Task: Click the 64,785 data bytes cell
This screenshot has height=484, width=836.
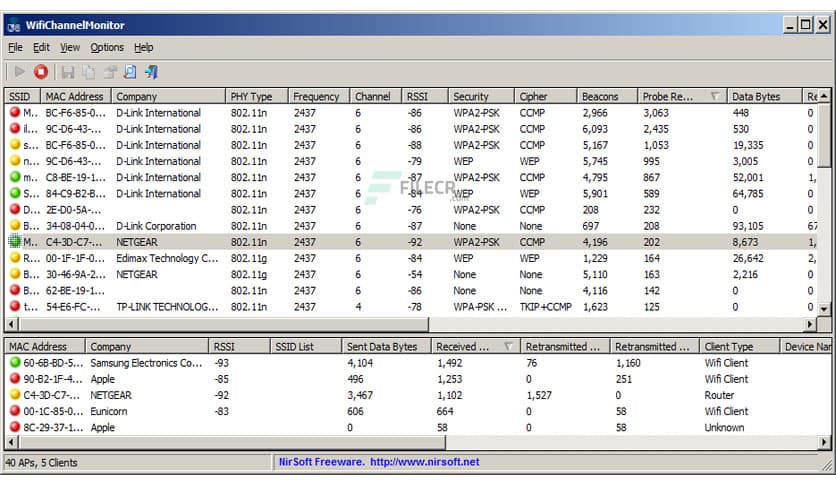Action: pos(748,193)
